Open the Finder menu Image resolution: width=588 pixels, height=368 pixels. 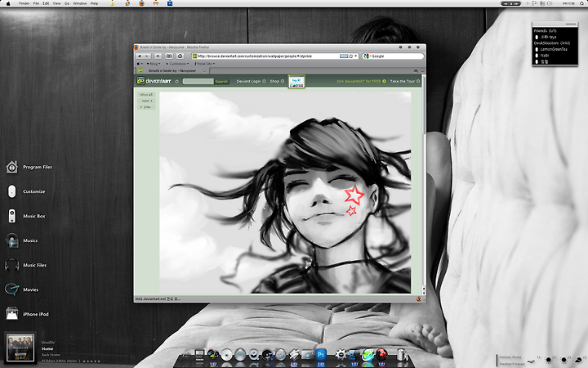[24, 3]
